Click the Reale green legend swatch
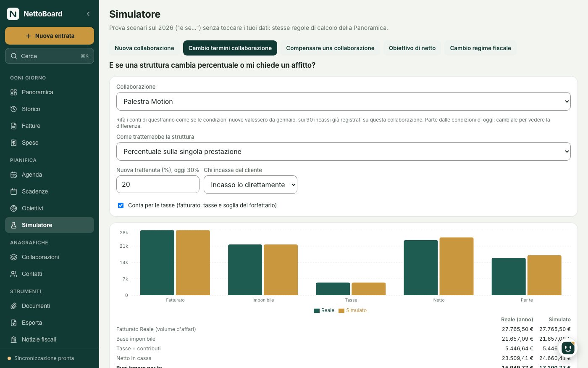 coord(317,311)
